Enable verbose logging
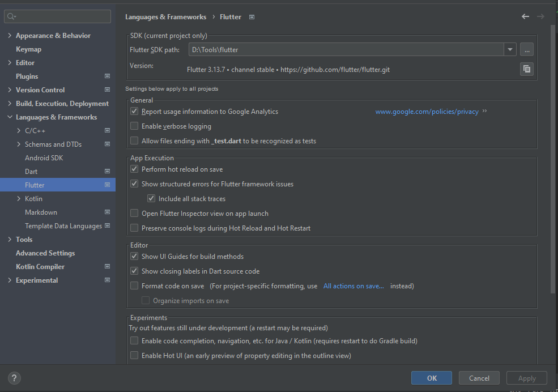This screenshot has width=558, height=392. tap(134, 126)
